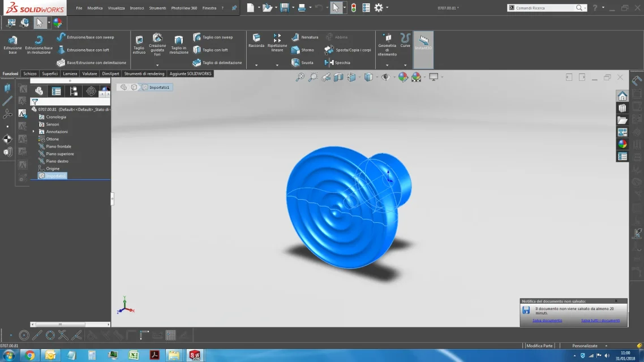Switch to the Schizzo tab

[x=29, y=74]
